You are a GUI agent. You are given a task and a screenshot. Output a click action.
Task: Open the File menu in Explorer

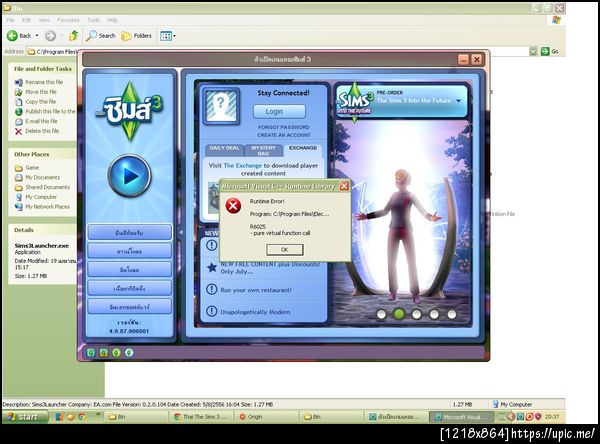pos(10,20)
